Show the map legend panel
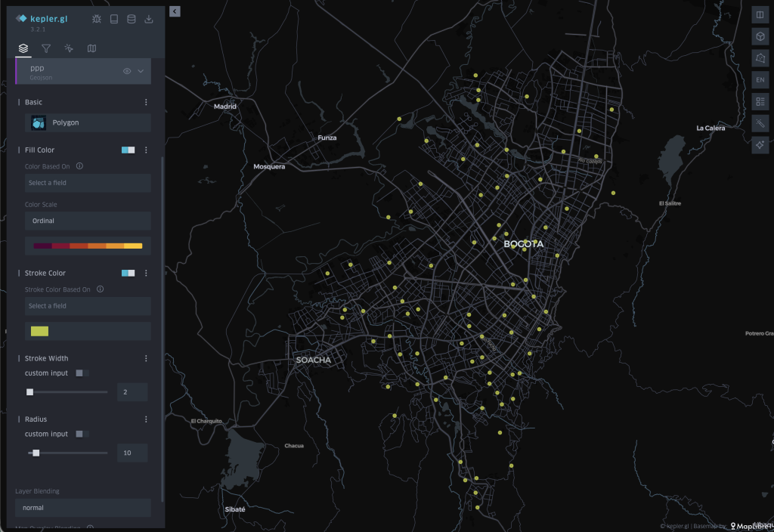The image size is (774, 532). tap(760, 101)
